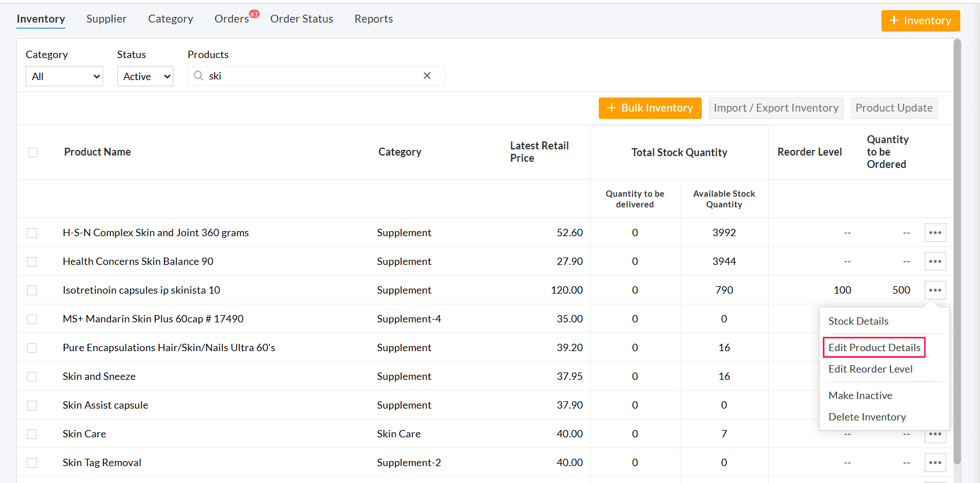
Task: Choose Edit Product Details from menu
Action: [874, 348]
